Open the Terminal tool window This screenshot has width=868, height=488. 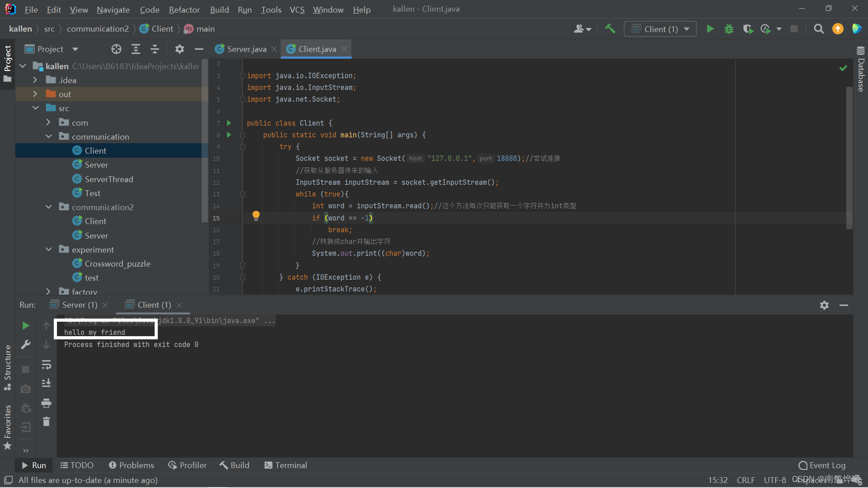[285, 465]
